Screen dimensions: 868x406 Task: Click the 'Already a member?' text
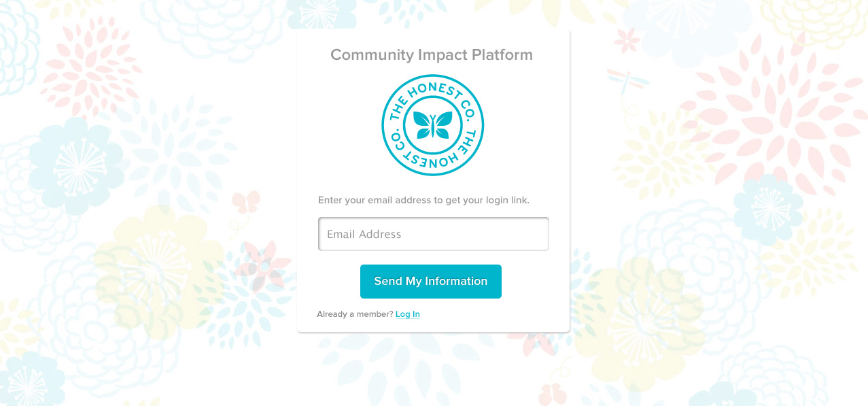click(355, 314)
